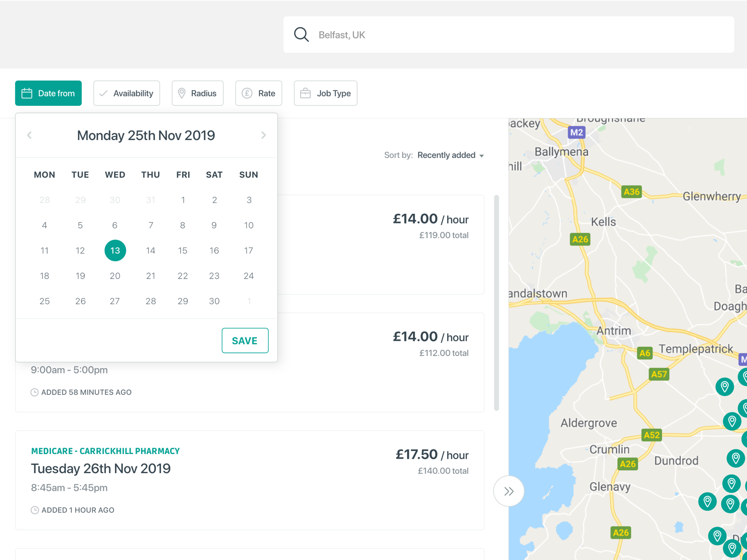The image size is (747, 560).
Task: Click the location pin icon in Radius filter
Action: (x=182, y=93)
